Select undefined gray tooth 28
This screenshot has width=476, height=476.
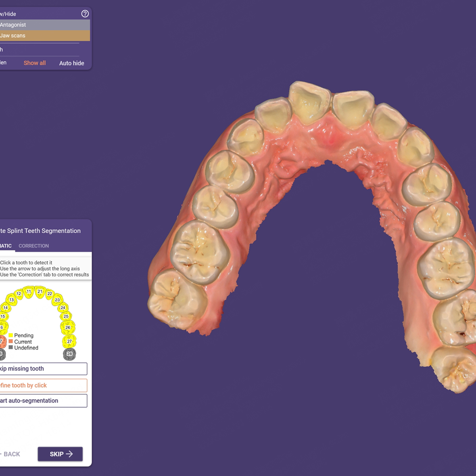(69, 354)
